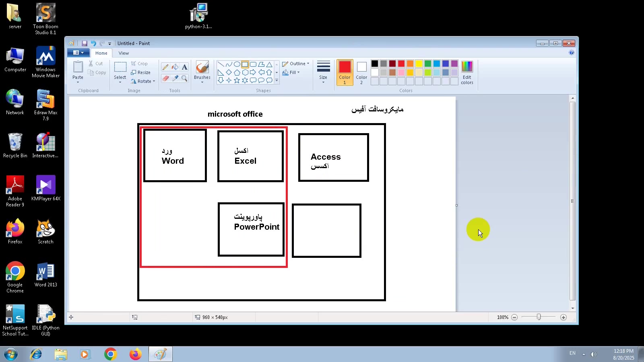Choose the Right triangle shape
The height and width of the screenshot is (362, 644).
tap(221, 72)
